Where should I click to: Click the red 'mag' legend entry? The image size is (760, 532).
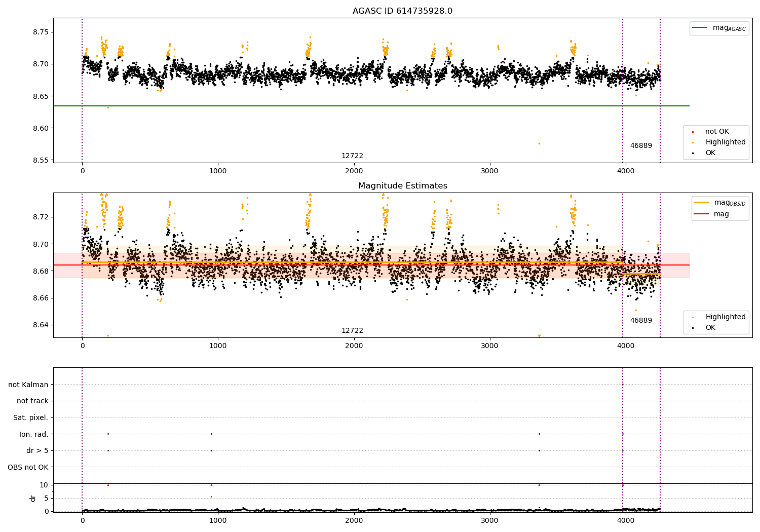tap(721, 214)
